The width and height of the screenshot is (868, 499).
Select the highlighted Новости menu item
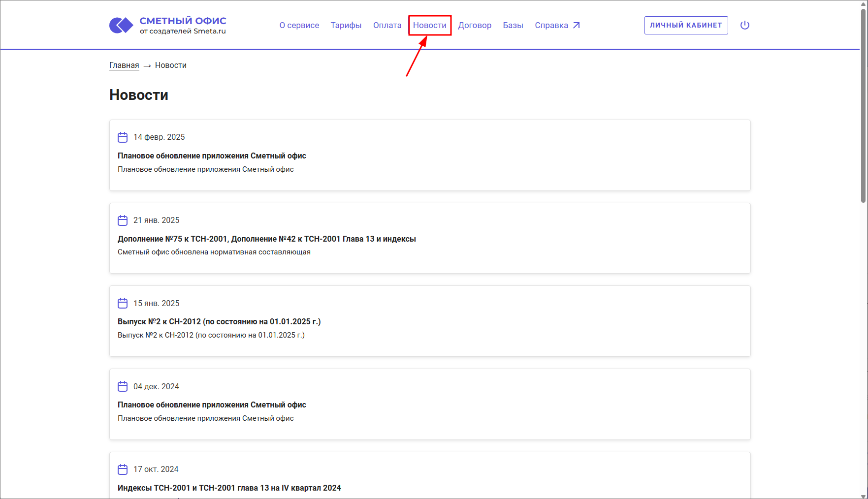(429, 25)
